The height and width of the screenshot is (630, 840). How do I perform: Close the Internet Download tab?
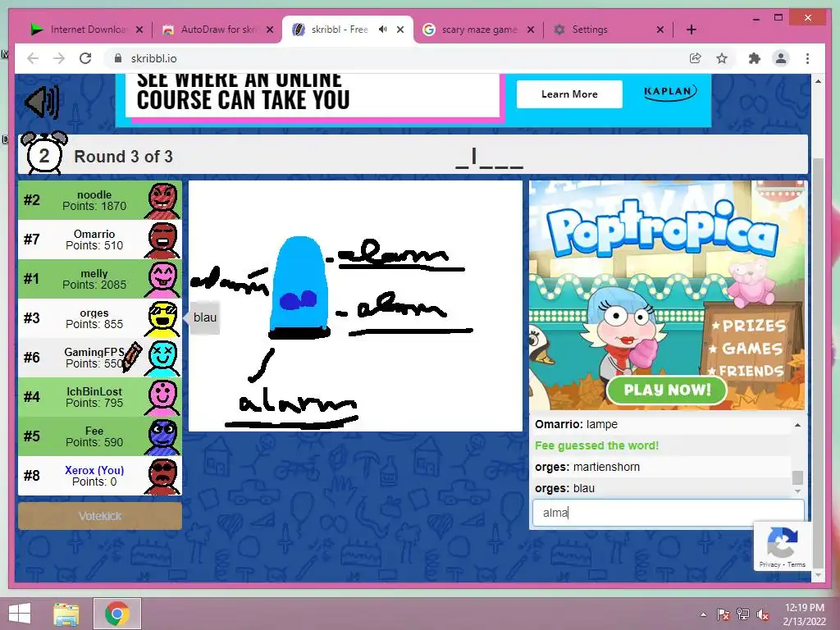coord(139,30)
